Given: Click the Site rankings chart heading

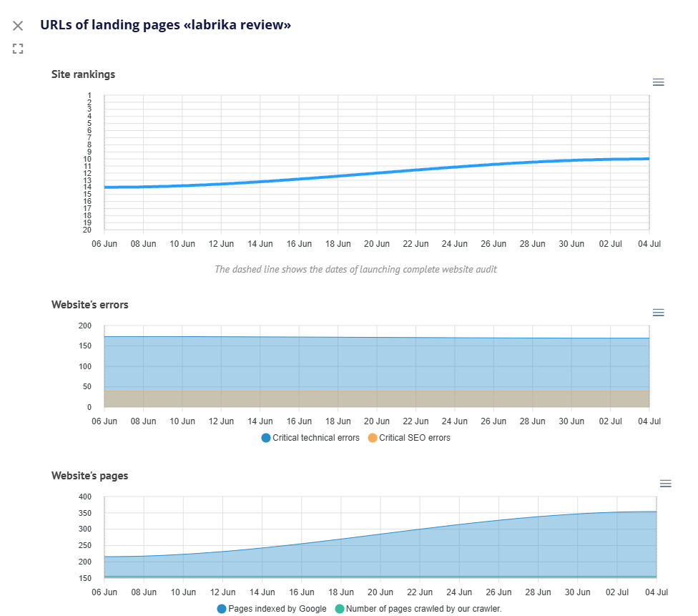Looking at the screenshot, I should [83, 74].
